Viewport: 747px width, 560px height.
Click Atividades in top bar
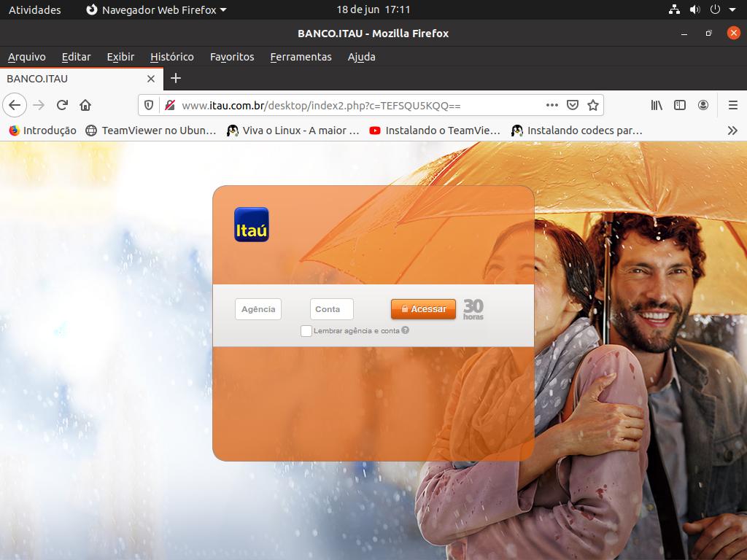click(35, 9)
